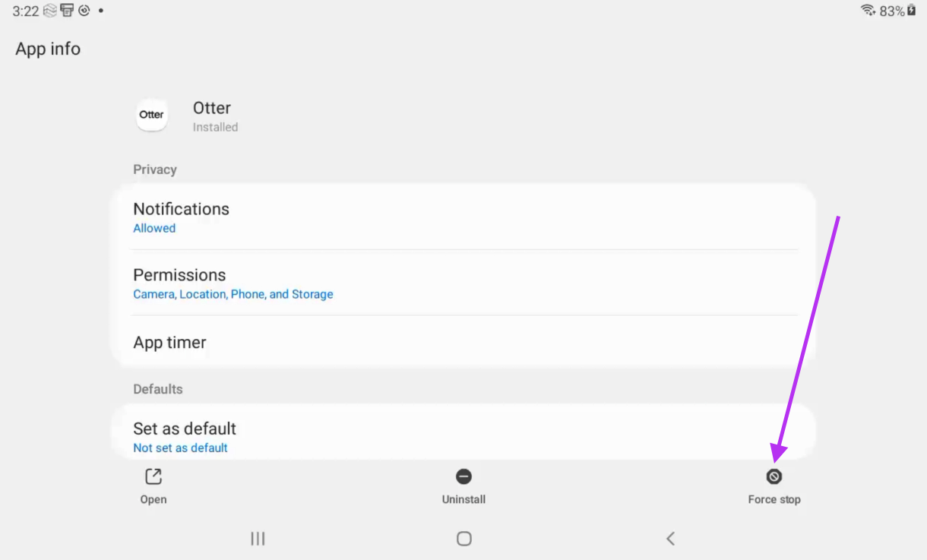Tap the App info page title
Image resolution: width=927 pixels, height=560 pixels.
48,49
